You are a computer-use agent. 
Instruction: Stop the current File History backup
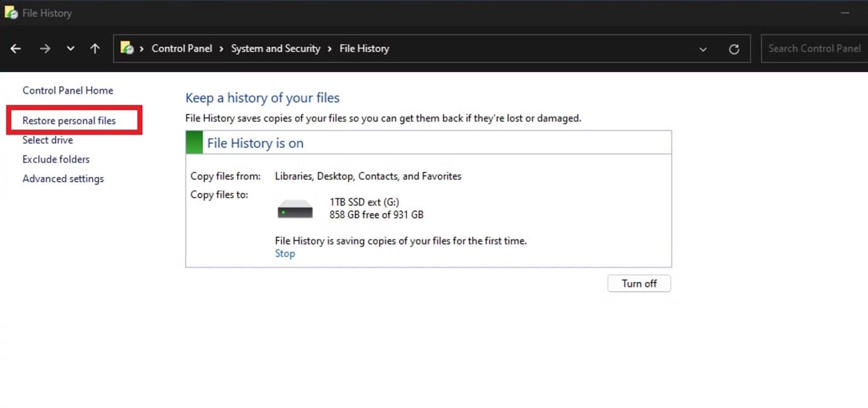coord(285,254)
